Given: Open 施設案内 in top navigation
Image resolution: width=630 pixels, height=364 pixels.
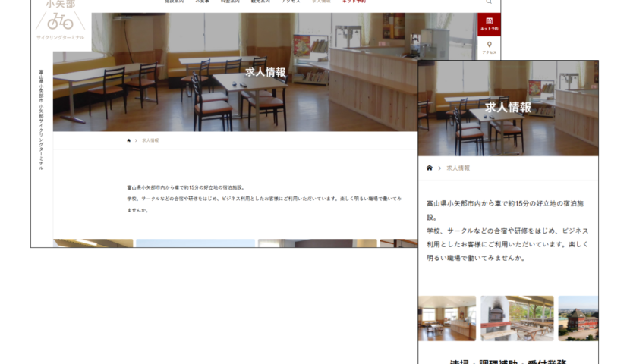Looking at the screenshot, I should tap(174, 2).
